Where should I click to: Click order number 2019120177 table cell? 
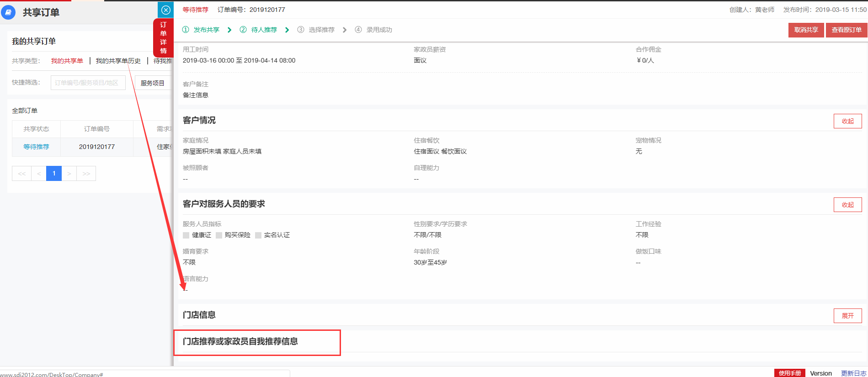97,147
